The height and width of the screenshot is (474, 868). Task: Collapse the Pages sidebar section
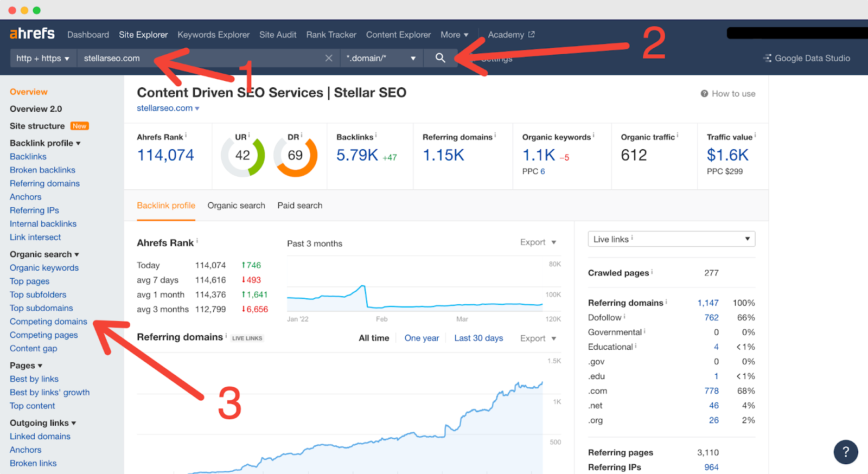(26, 366)
